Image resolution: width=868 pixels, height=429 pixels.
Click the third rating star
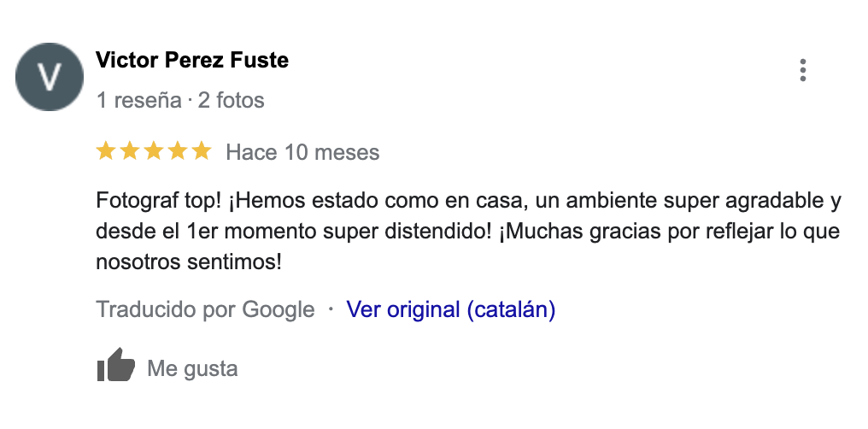154,152
